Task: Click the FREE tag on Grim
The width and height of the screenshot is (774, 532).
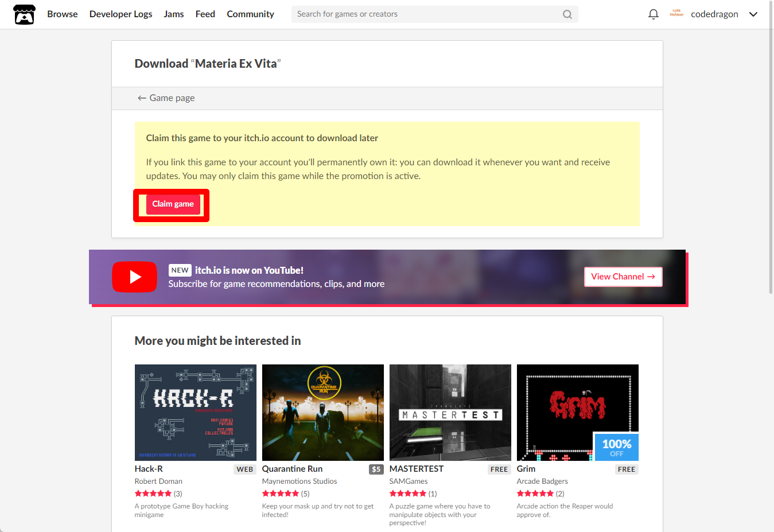Action: [x=627, y=469]
